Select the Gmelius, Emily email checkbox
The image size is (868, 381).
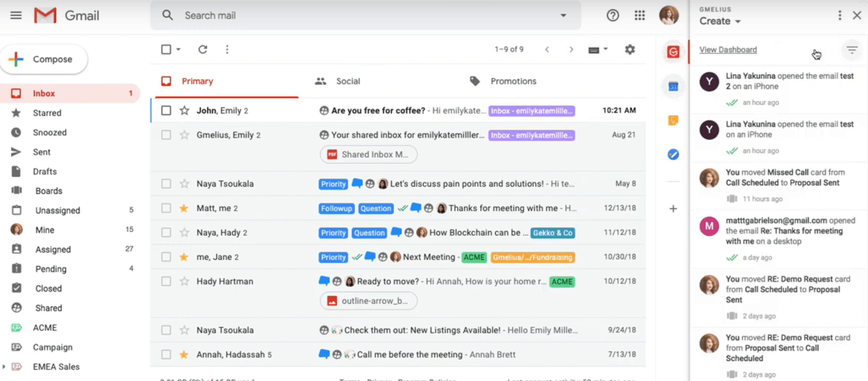click(166, 135)
